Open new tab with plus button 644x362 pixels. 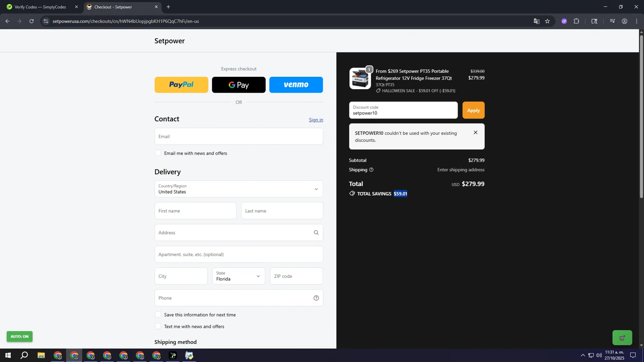click(x=168, y=7)
